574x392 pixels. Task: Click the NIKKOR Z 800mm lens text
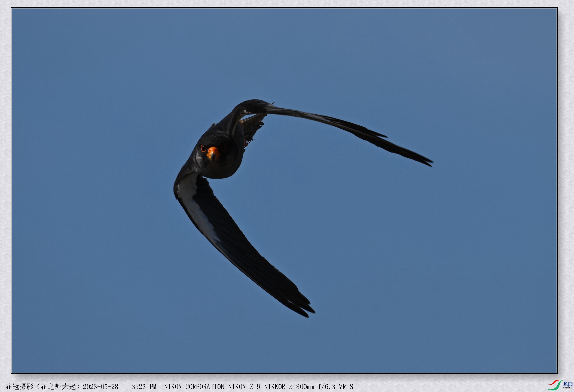pyautogui.click(x=289, y=387)
